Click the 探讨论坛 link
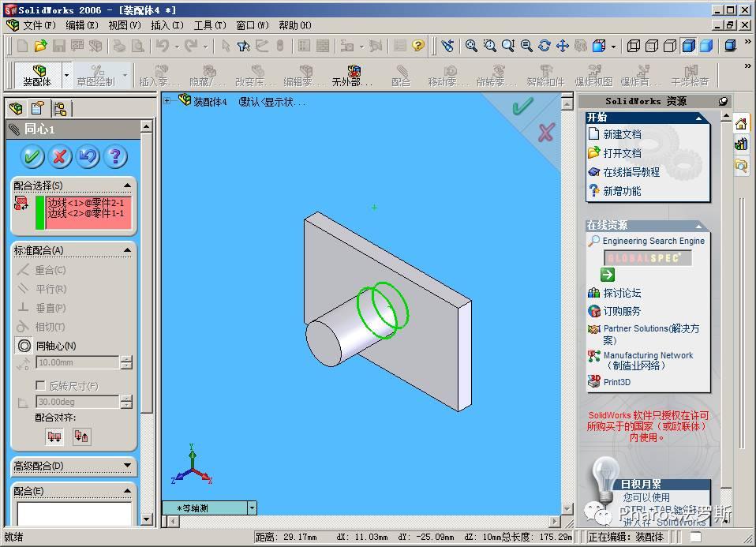 click(622, 292)
